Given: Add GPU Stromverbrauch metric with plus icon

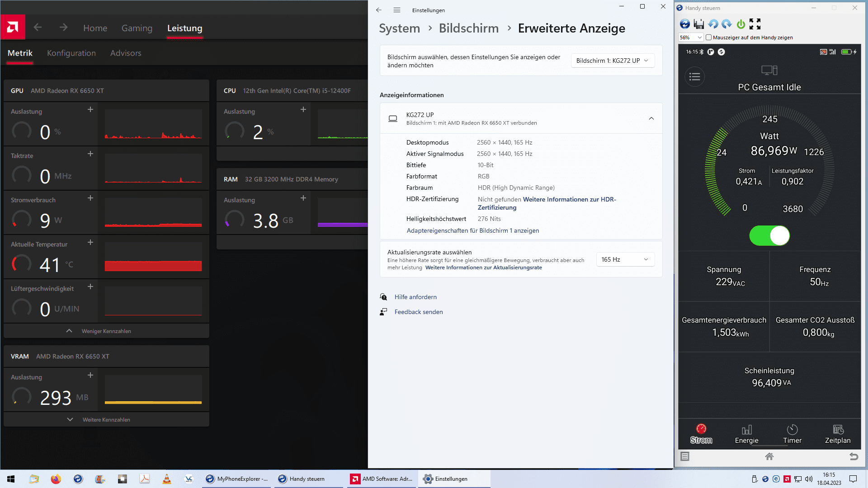Looking at the screenshot, I should tap(90, 198).
